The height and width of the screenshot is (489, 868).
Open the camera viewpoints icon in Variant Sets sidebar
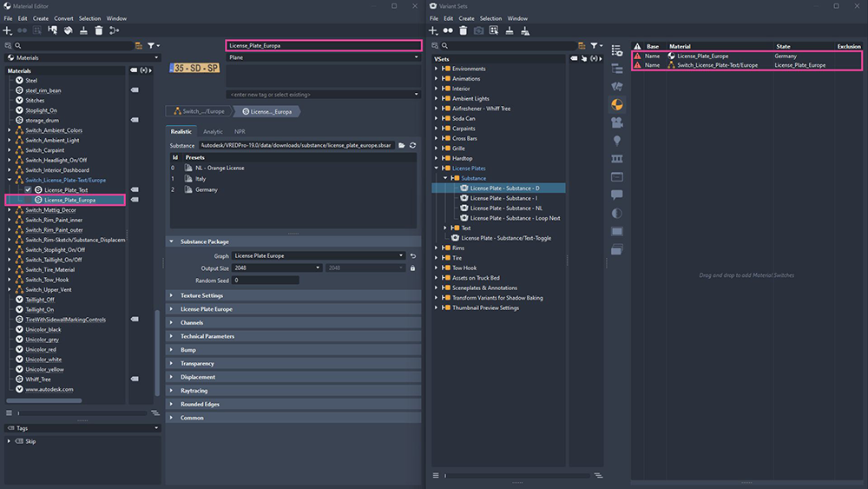616,122
